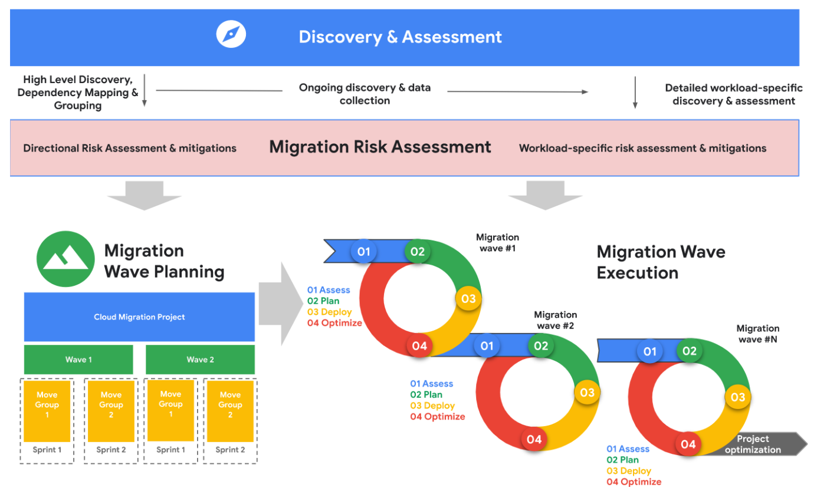Select the red 04 Optimize circle in wave #1

tap(419, 346)
